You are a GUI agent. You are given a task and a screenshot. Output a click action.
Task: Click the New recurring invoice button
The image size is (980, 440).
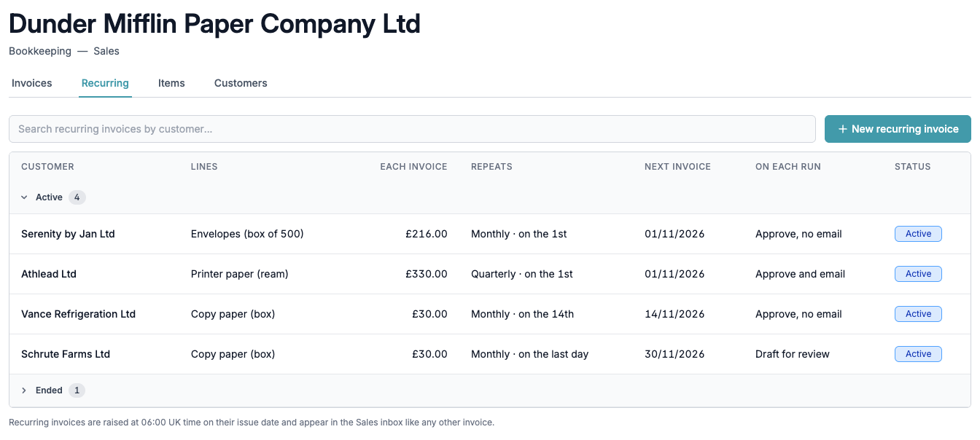point(898,129)
